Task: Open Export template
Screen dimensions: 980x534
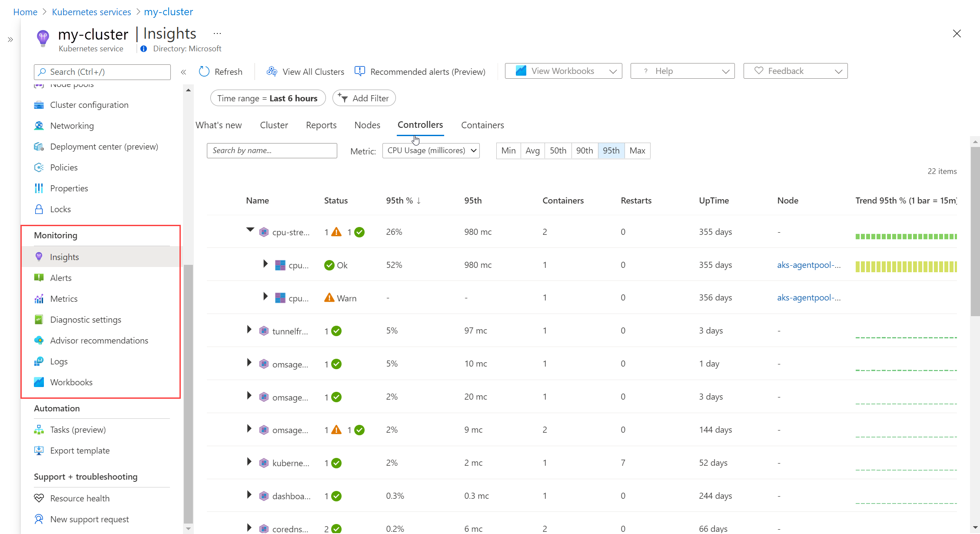Action: coord(80,451)
